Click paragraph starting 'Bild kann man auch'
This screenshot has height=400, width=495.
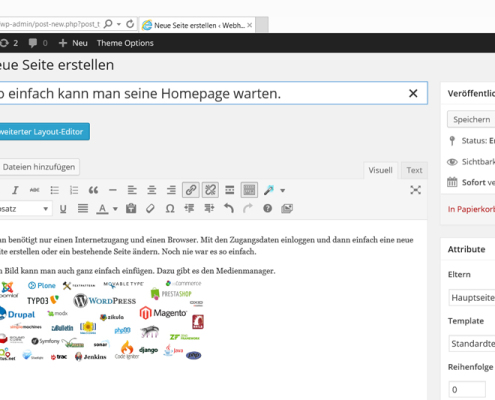tap(138, 271)
